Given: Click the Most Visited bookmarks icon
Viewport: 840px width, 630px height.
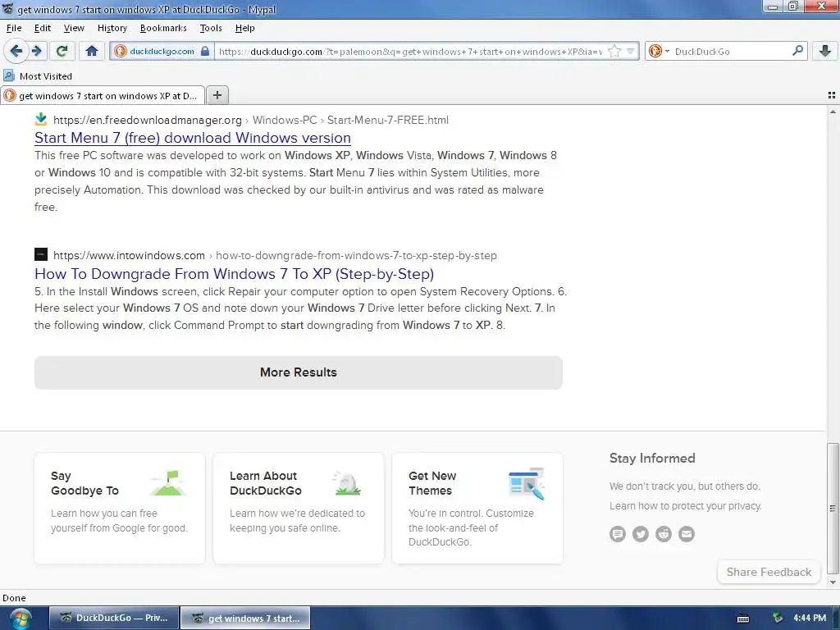Looking at the screenshot, I should coord(8,75).
